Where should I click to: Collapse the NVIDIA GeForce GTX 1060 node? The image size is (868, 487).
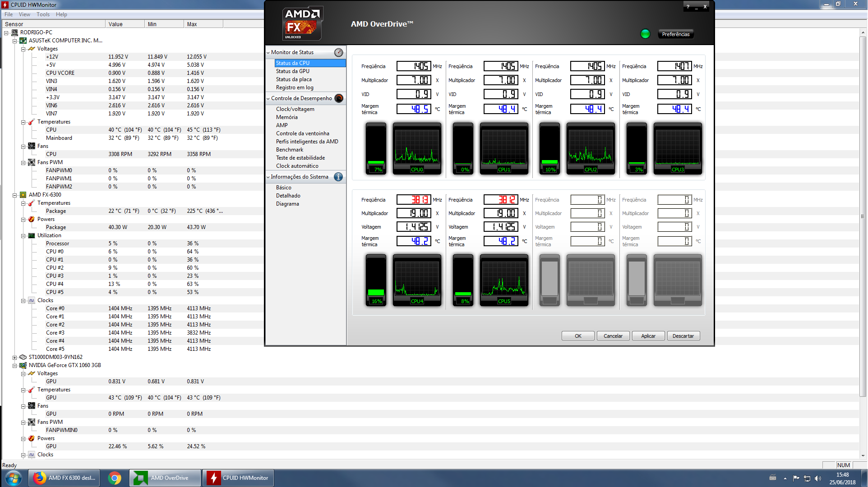tap(14, 365)
